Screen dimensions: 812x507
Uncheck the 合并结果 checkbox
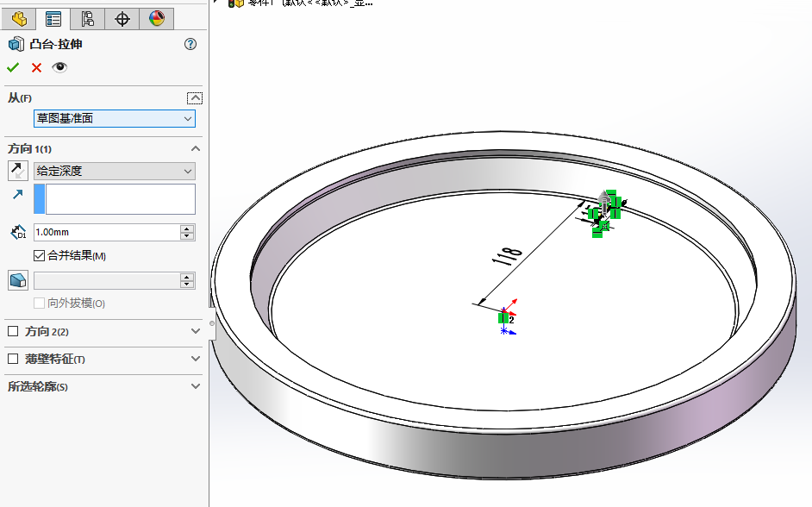click(x=39, y=255)
